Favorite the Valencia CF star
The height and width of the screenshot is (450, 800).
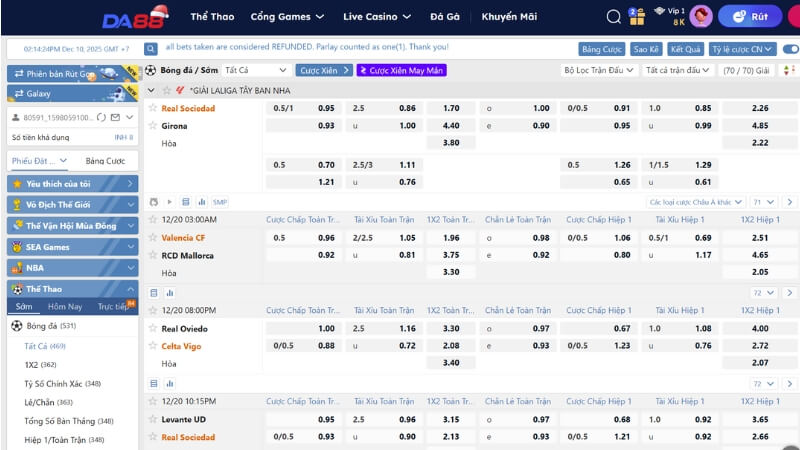coord(153,237)
